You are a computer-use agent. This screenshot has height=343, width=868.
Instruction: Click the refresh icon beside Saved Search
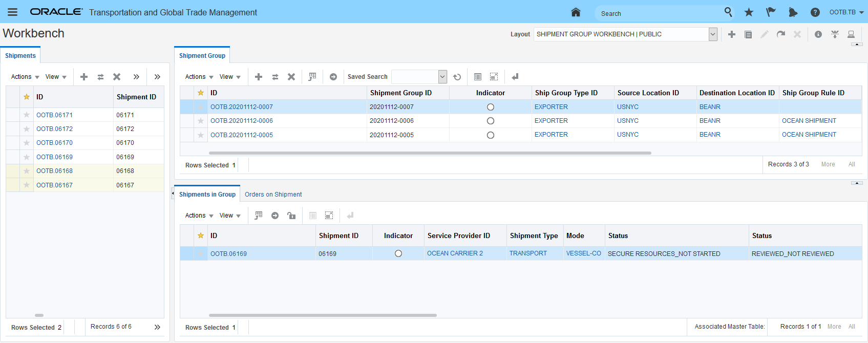pyautogui.click(x=457, y=77)
